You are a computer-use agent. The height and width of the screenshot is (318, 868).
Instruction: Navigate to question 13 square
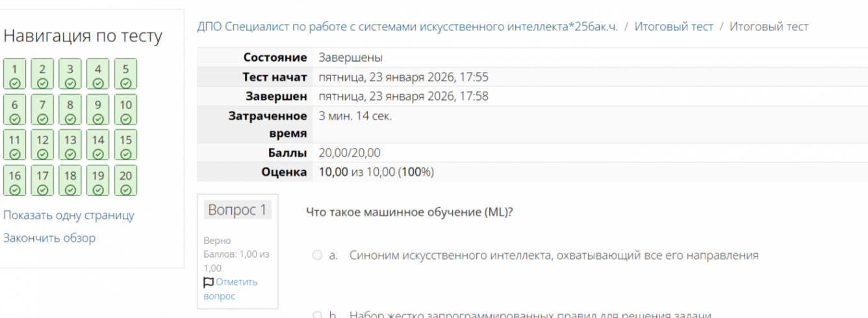[70, 145]
